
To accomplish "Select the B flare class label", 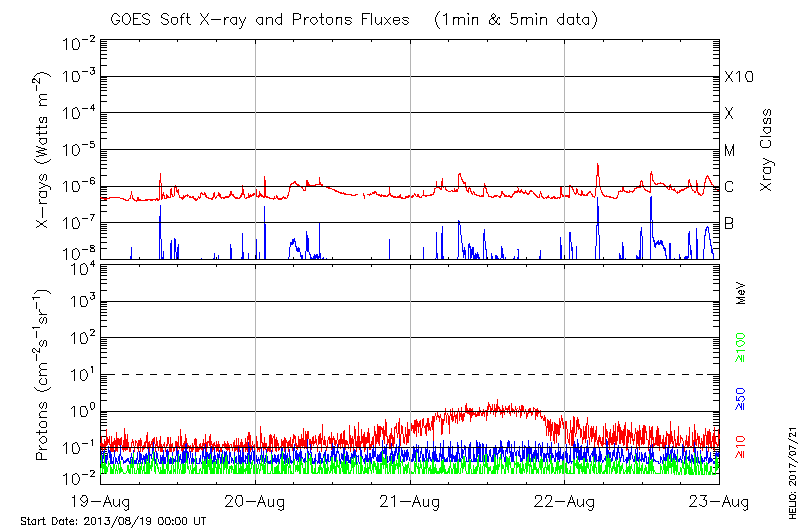I will pos(729,223).
